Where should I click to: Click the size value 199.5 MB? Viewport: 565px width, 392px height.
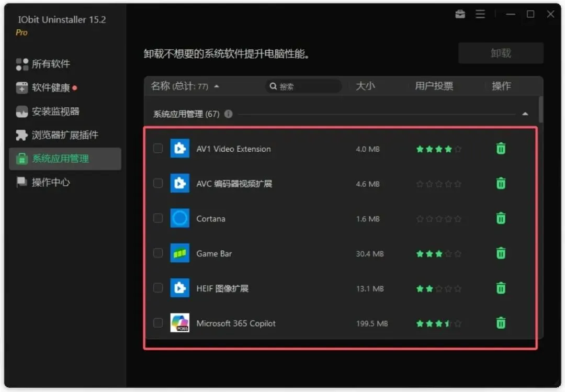pos(372,323)
